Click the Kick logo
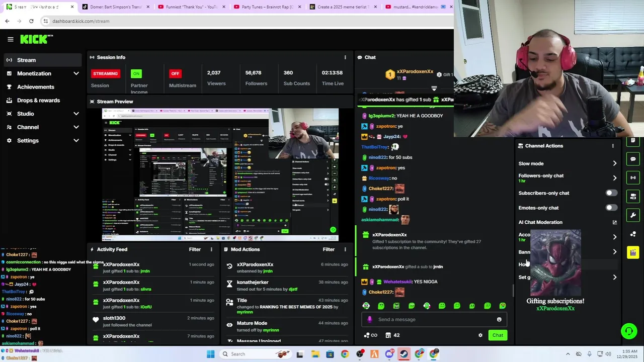This screenshot has height=362, width=644. pos(36,39)
